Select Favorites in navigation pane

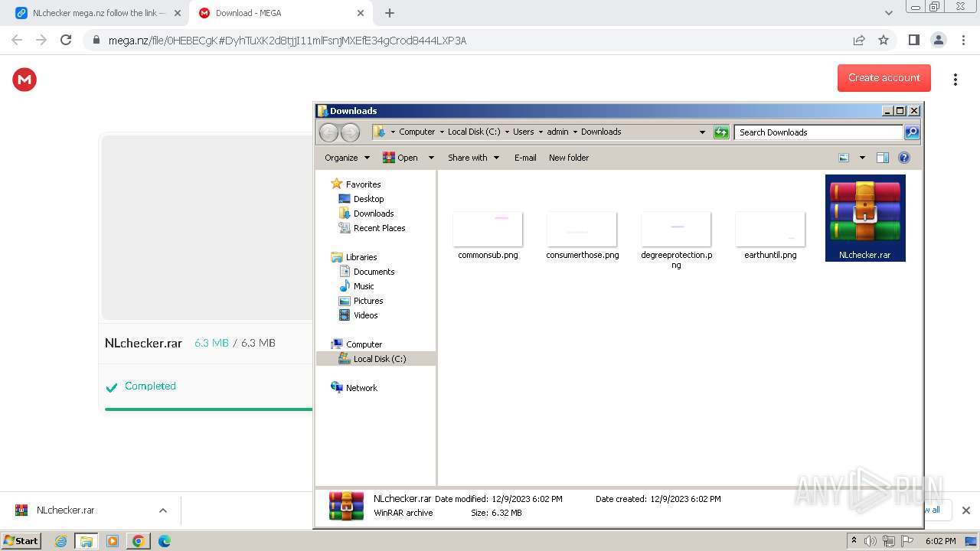363,184
